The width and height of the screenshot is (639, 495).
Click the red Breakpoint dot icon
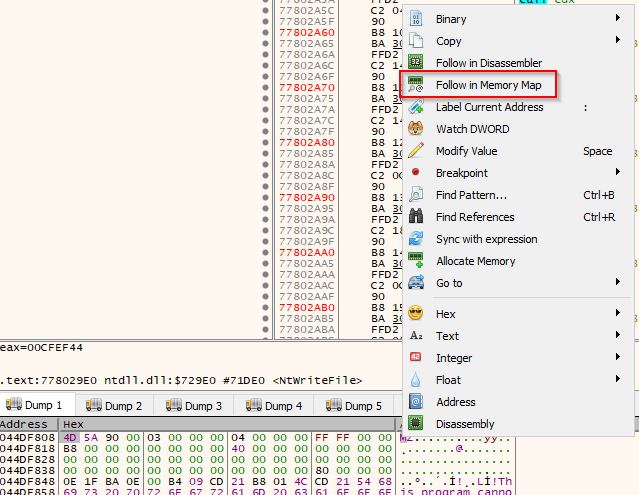coord(415,172)
